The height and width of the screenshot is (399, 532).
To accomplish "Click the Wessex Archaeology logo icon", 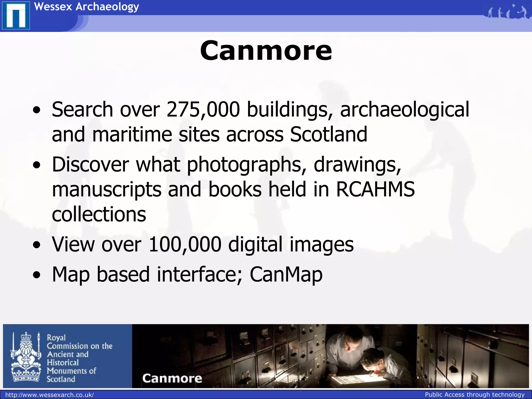I will tap(16, 16).
